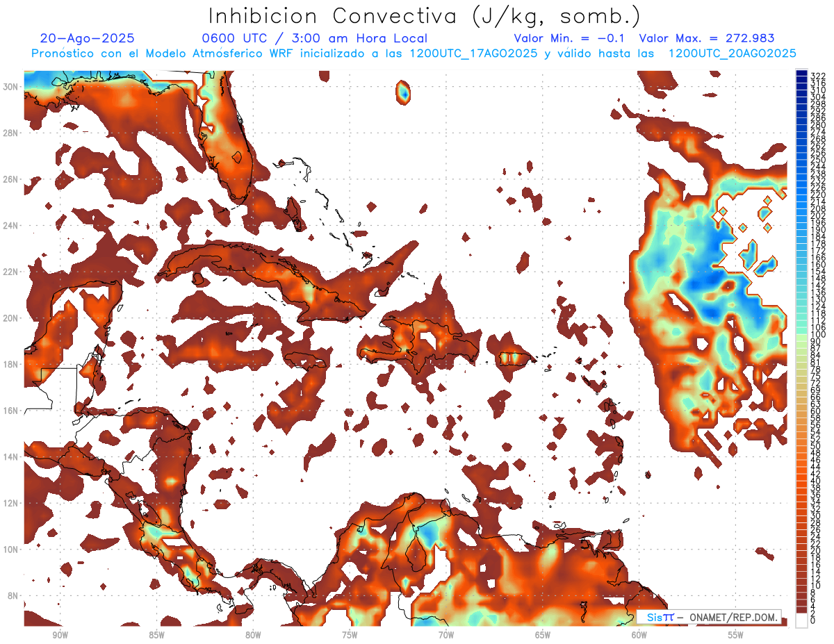The height and width of the screenshot is (644, 834).
Task: Click the '85W' longitude label
Action: pyautogui.click(x=156, y=636)
